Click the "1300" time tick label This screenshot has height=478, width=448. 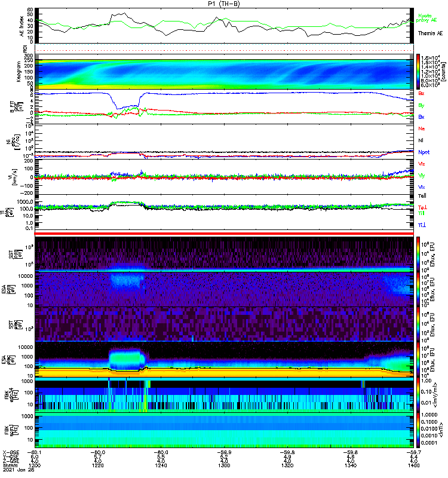pos(224,465)
